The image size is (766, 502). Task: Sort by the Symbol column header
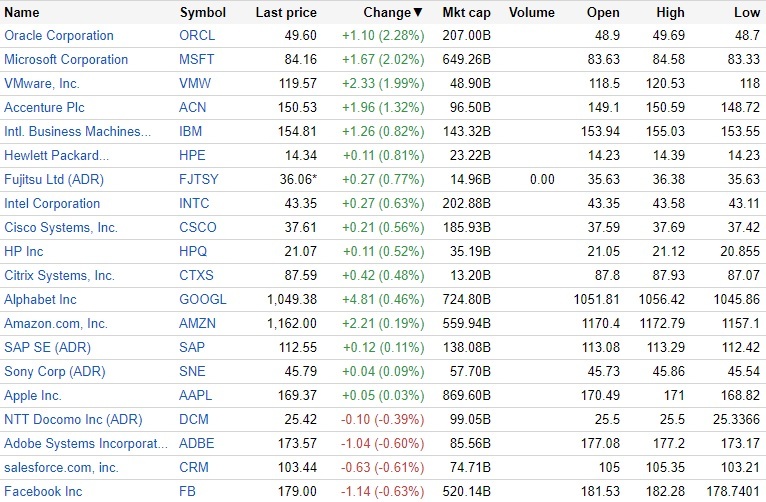pyautogui.click(x=203, y=13)
